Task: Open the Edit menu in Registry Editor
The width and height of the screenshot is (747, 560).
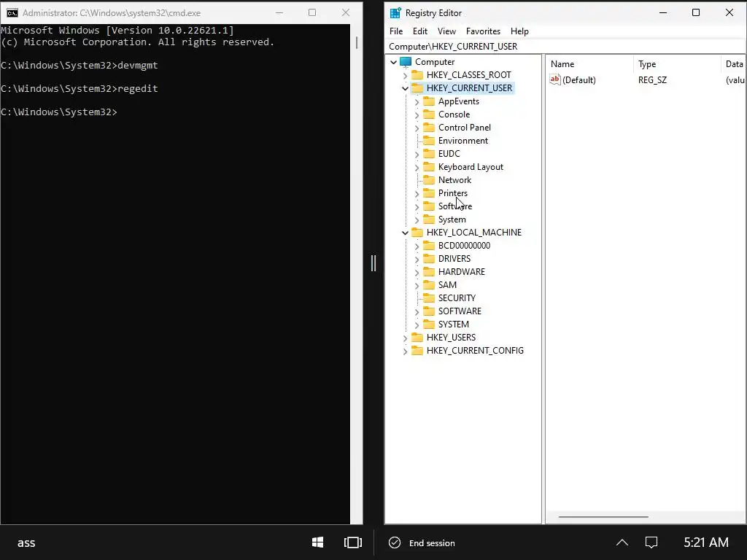Action: pos(419,31)
